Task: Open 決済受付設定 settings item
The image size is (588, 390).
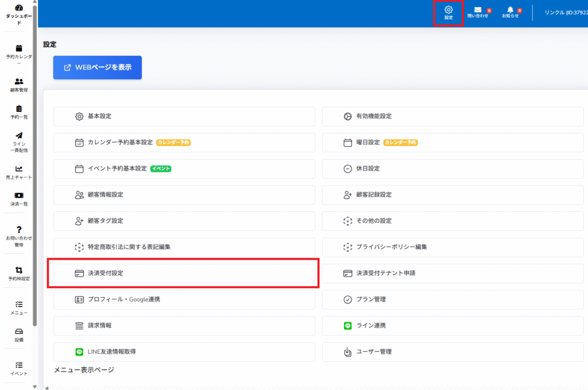Action: tap(184, 273)
